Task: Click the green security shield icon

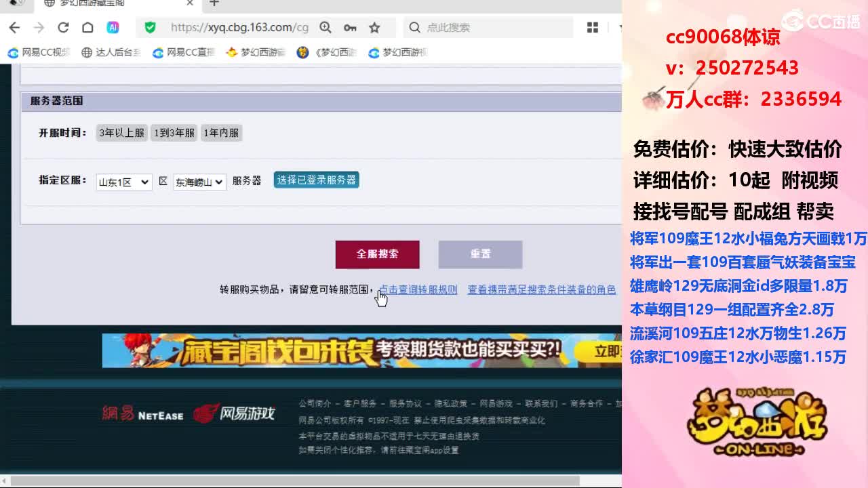Action: pos(151,28)
